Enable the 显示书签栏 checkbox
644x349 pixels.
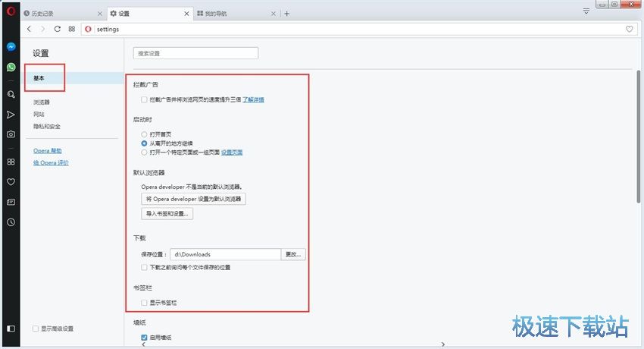144,303
